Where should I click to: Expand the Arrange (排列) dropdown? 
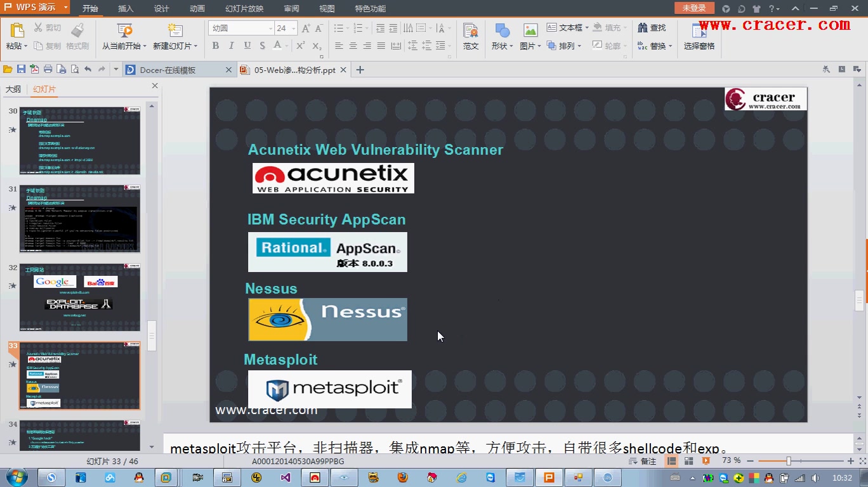(579, 46)
